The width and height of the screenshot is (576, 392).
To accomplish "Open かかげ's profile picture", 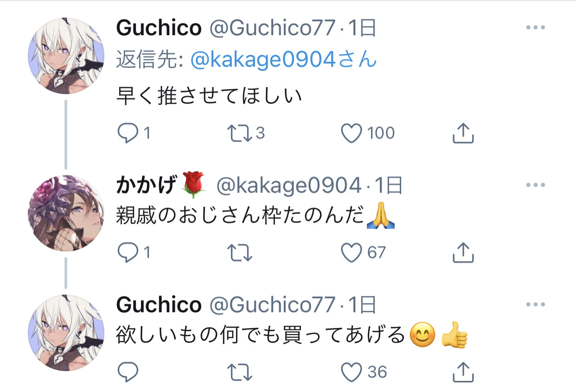I will click(x=66, y=213).
